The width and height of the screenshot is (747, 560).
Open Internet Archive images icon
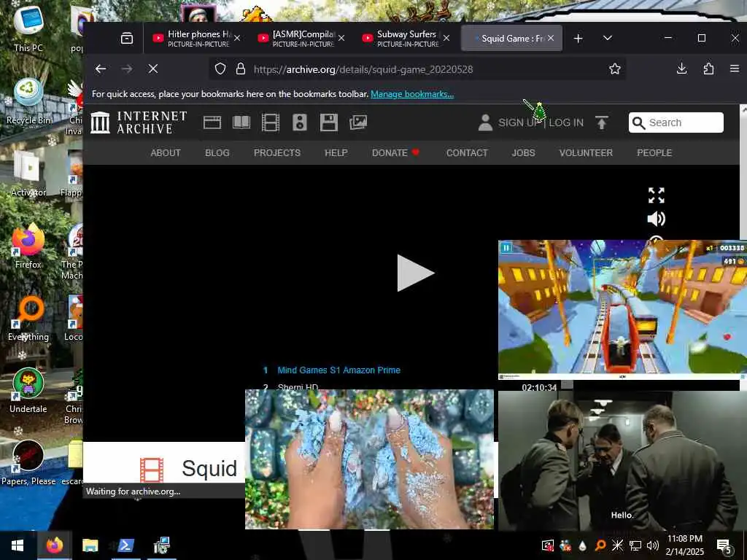358,122
